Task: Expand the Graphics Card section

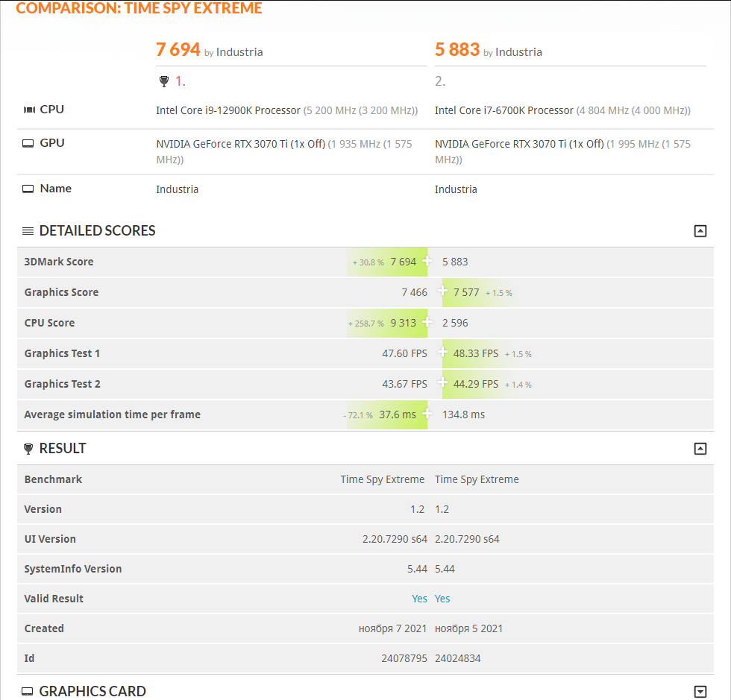Action: point(700,692)
